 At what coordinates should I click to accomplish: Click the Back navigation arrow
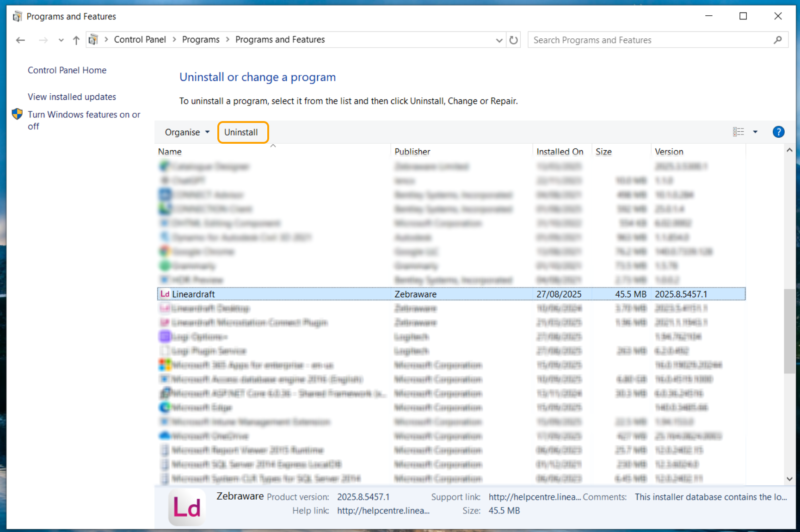pos(20,40)
